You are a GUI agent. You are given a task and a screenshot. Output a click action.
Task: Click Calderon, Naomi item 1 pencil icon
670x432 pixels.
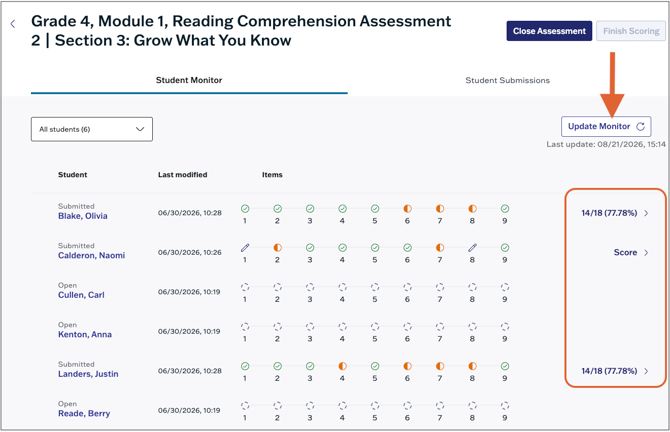pyautogui.click(x=245, y=247)
